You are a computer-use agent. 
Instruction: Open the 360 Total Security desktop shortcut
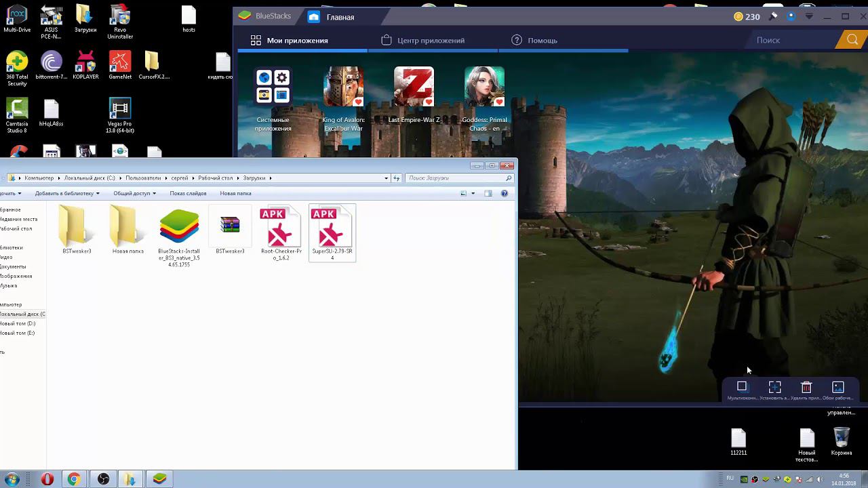coord(17,68)
